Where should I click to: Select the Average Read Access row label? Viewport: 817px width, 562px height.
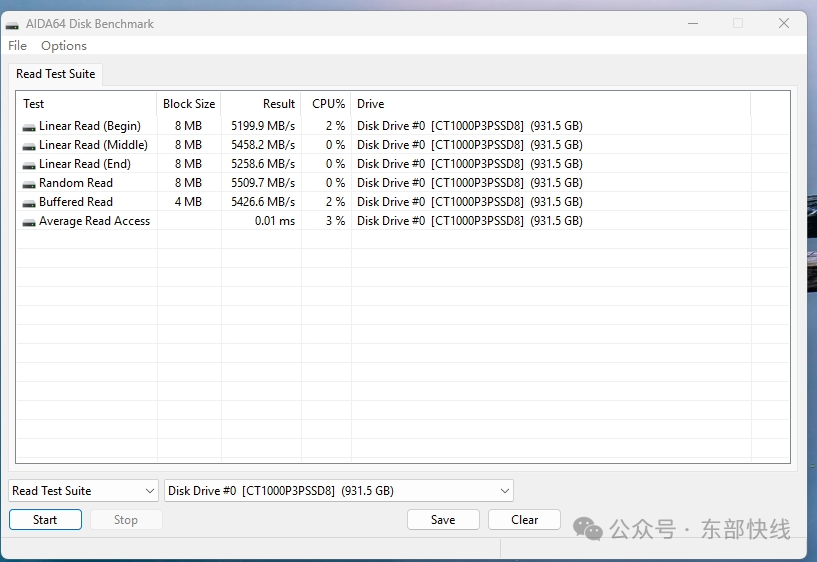[x=94, y=221]
